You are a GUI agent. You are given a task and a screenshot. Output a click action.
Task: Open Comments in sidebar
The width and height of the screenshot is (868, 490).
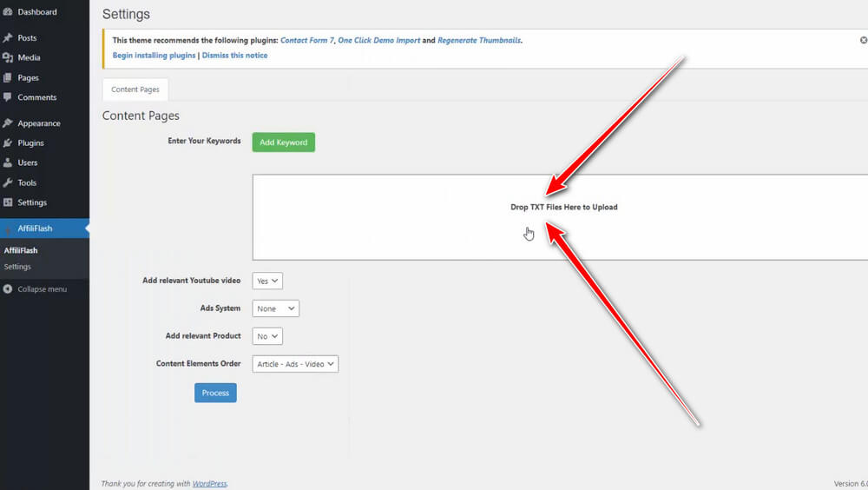[x=37, y=97]
